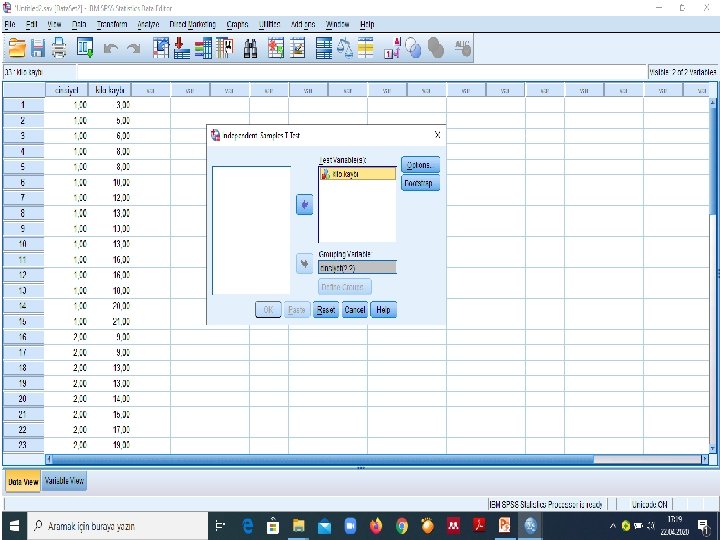Click Reset button in dialog
This screenshot has height=540, width=720.
coord(326,310)
